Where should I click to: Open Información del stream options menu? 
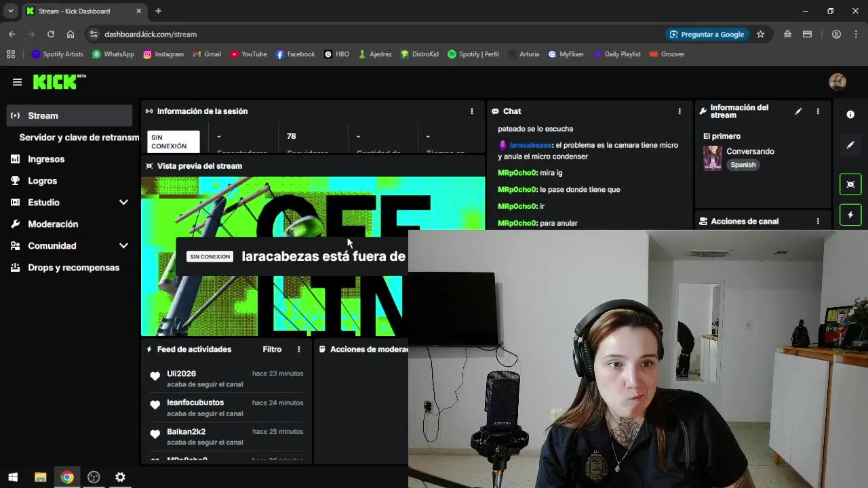coord(818,111)
